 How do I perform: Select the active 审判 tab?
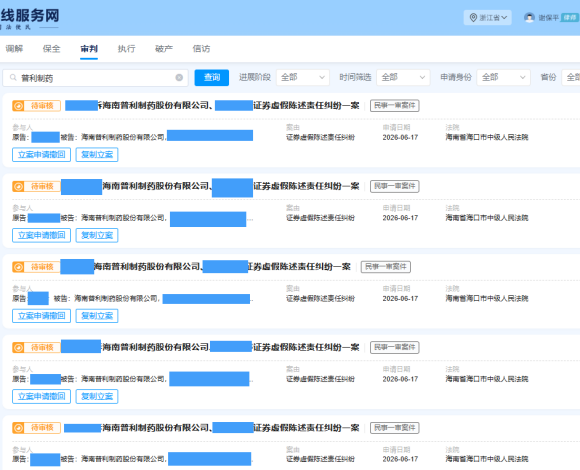(x=89, y=49)
